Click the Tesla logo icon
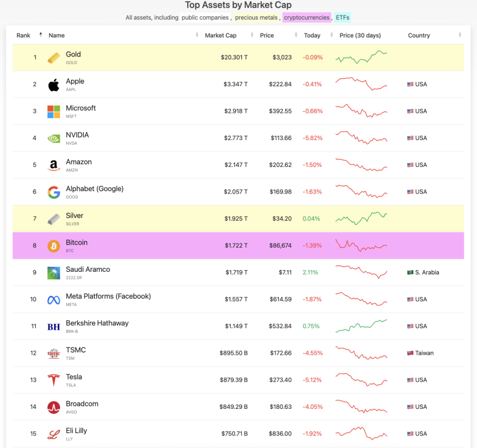 point(54,380)
